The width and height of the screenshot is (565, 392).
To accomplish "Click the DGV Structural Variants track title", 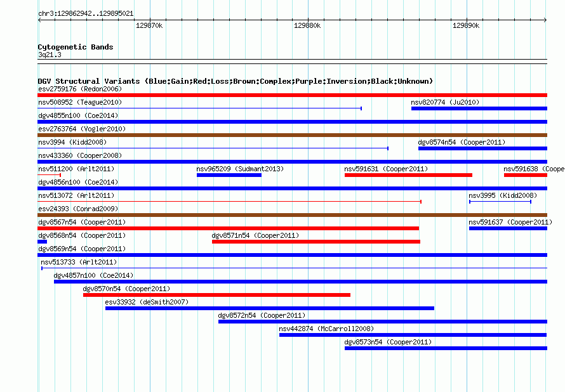I will click(x=236, y=81).
